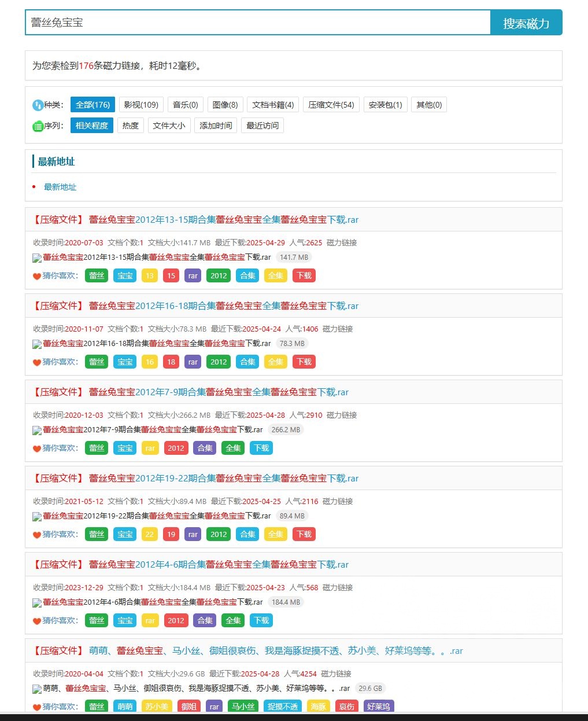Image resolution: width=588 pixels, height=721 pixels.
Task: Click the yellow 苏小美 tag
Action: pyautogui.click(x=157, y=707)
